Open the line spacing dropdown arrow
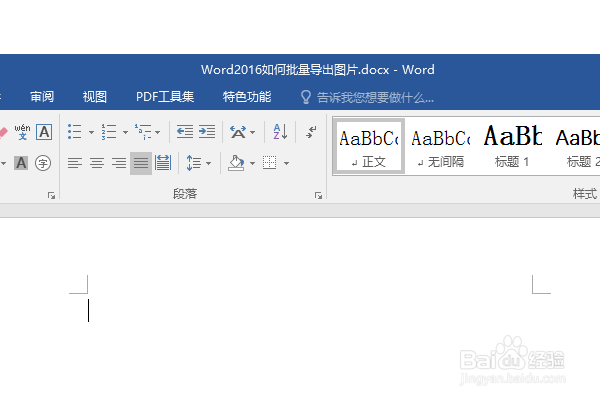 209,163
